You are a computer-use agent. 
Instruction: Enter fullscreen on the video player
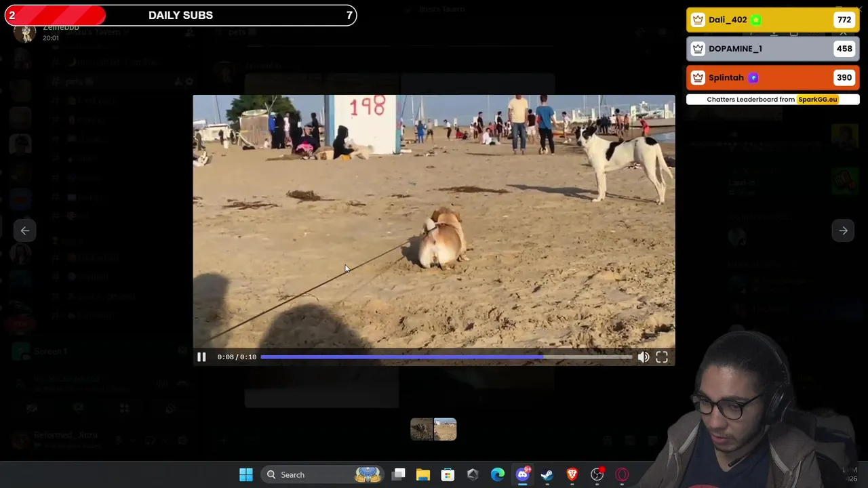click(662, 357)
